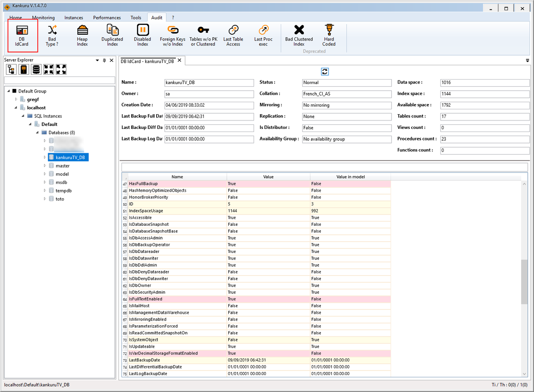Switch to the Performances menu tab
The image size is (534, 392).
tap(107, 18)
